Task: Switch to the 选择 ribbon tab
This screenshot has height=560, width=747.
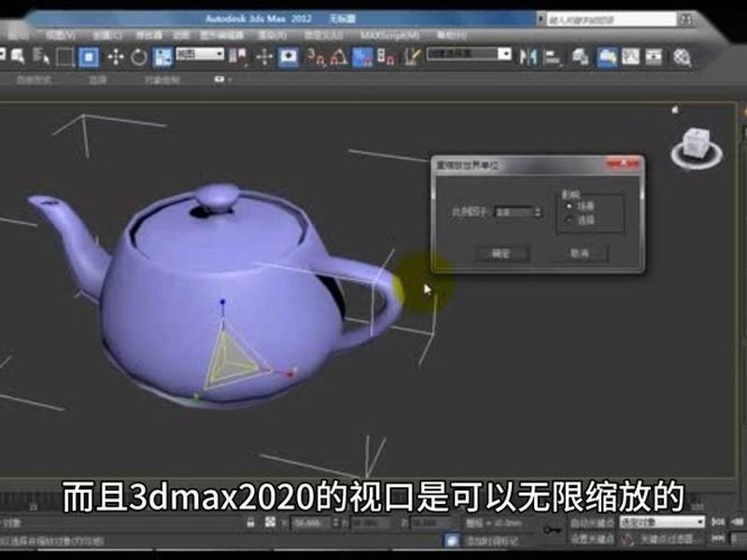Action: 98,79
